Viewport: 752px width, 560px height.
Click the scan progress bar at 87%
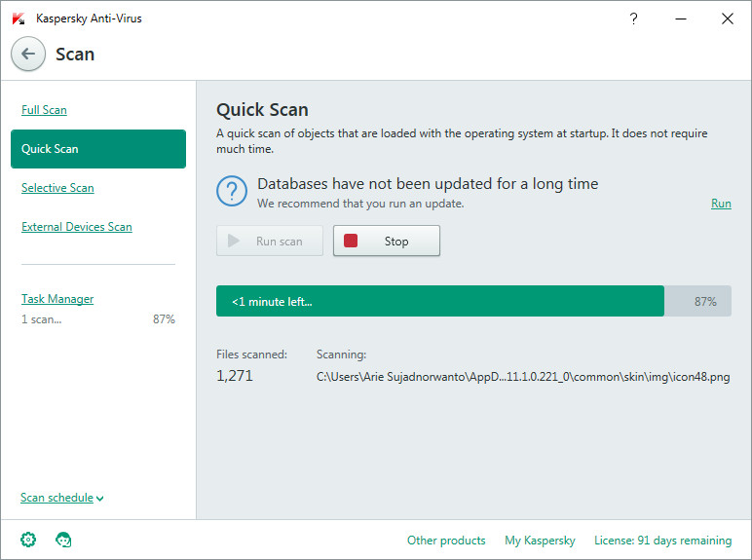click(x=473, y=301)
